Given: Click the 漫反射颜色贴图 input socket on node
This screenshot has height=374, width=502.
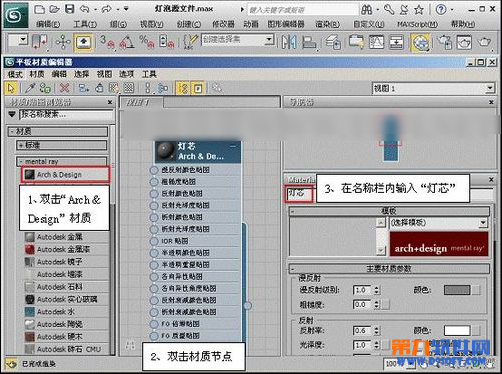Looking at the screenshot, I should [154, 170].
